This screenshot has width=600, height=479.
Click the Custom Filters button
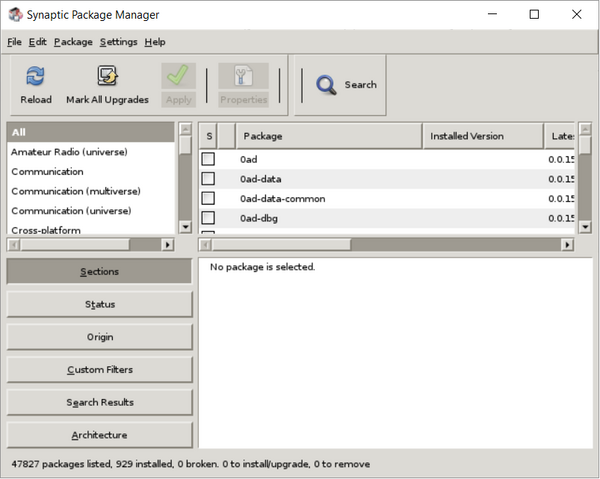point(99,370)
